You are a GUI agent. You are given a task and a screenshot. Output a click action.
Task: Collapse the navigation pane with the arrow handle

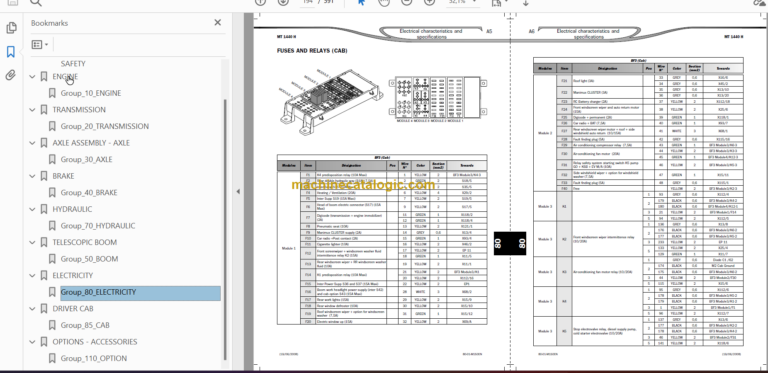coord(238,191)
